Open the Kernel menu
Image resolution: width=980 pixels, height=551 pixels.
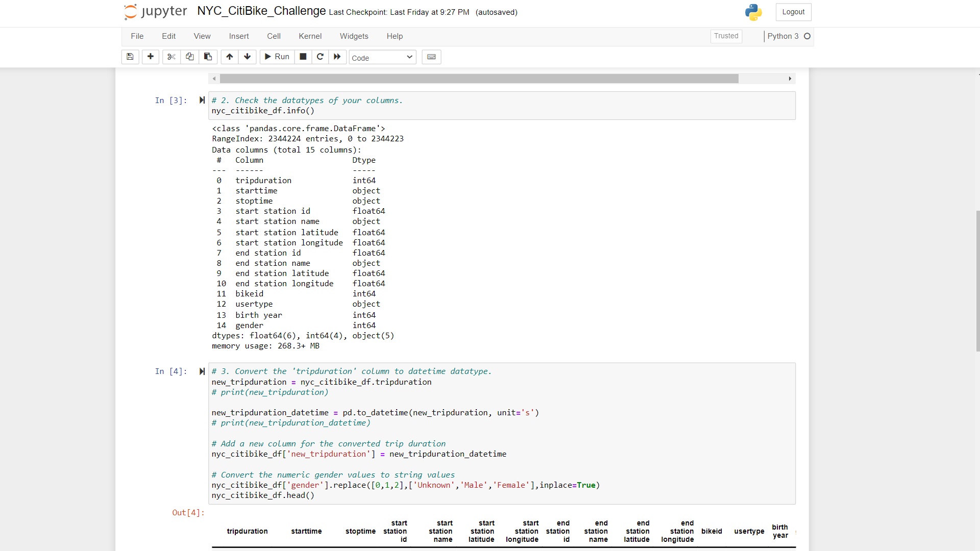310,36
